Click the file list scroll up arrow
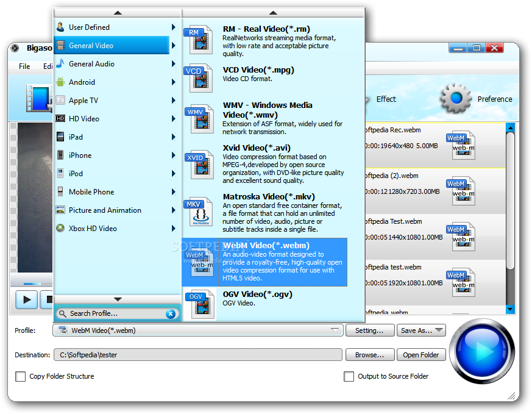Image resolution: width=532 pixels, height=414 pixels. pyautogui.click(x=510, y=127)
